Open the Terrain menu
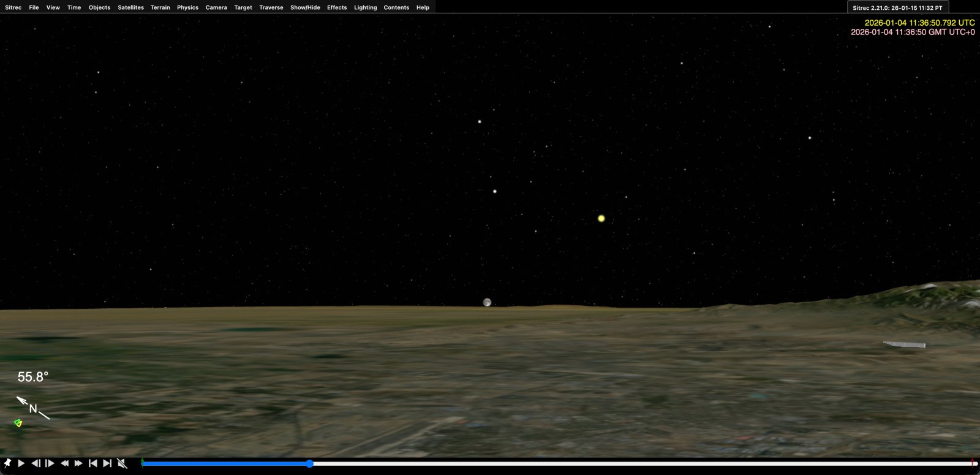 pos(160,7)
